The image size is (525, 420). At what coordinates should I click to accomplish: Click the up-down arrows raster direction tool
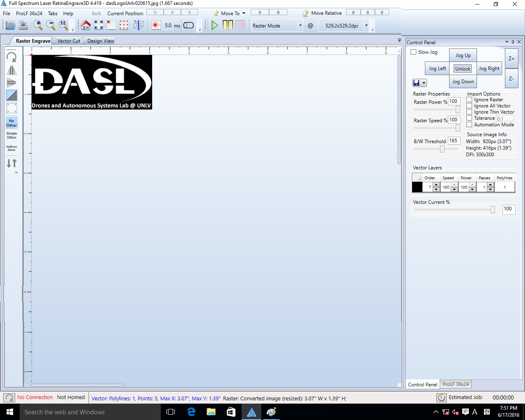click(x=12, y=163)
